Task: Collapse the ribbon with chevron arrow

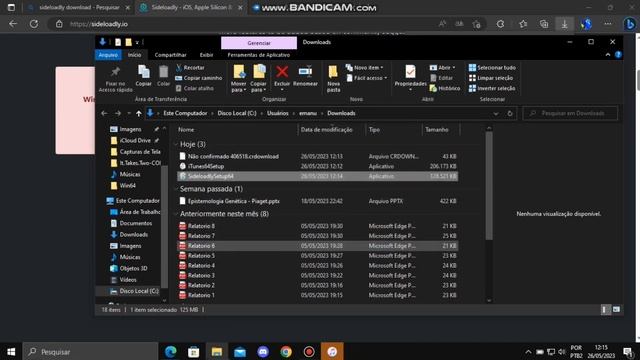Action: [x=608, y=55]
